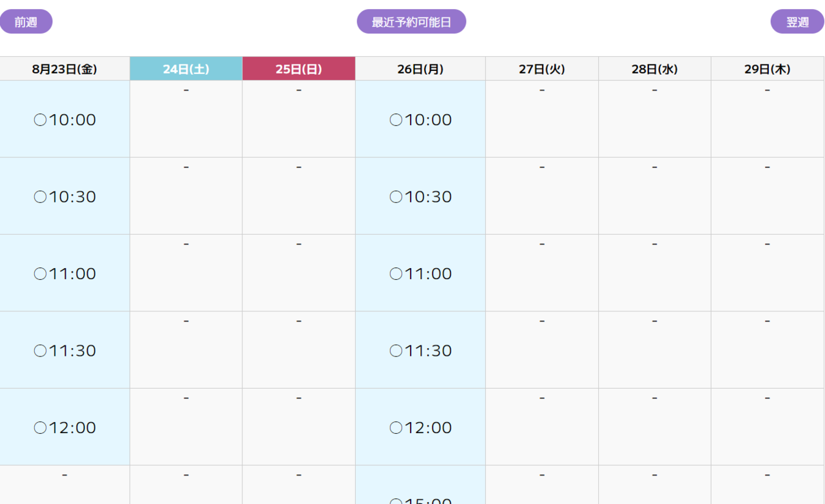Image resolution: width=825 pixels, height=504 pixels.
Task: Click the 28日(水) Wednesday column header
Action: [654, 69]
